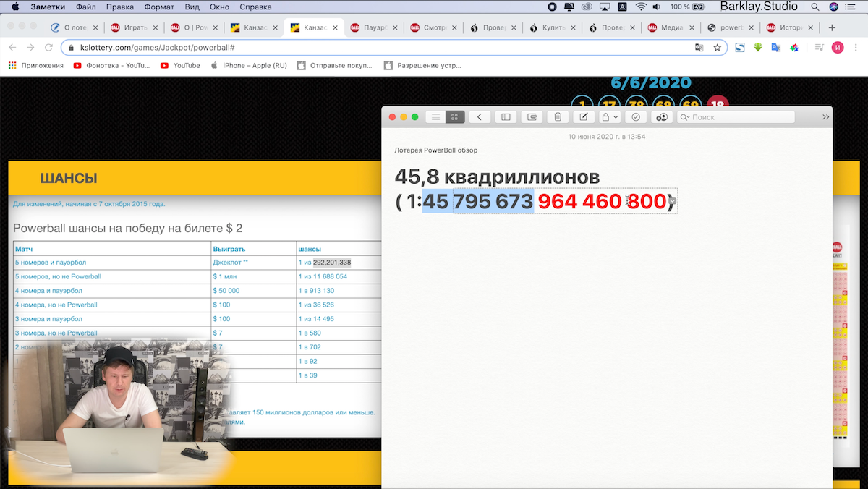The image size is (868, 489).
Task: Reload the kslottery page
Action: (48, 47)
